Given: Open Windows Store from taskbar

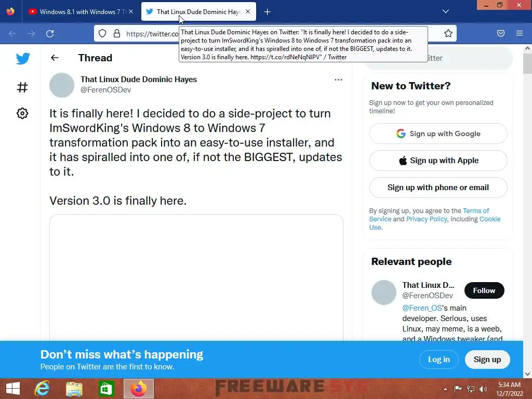Looking at the screenshot, I should click(x=106, y=389).
